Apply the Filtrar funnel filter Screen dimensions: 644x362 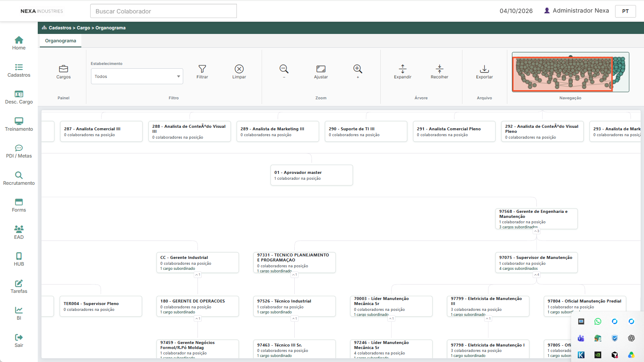coord(202,72)
